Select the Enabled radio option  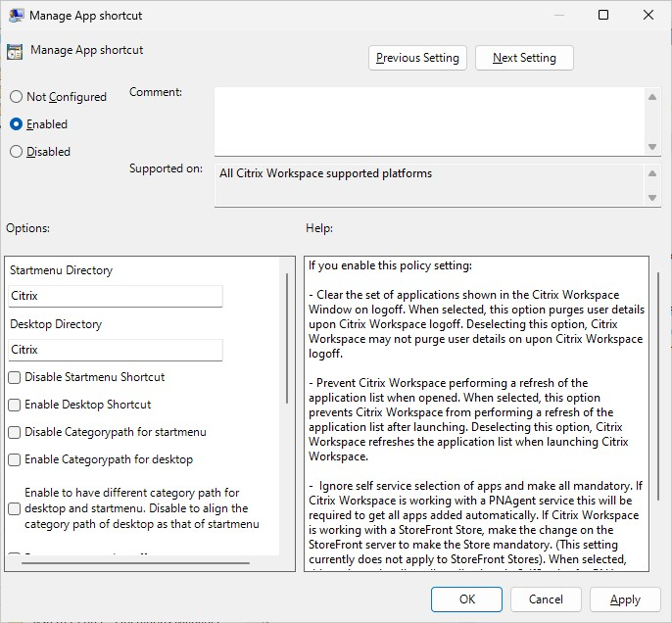[16, 124]
